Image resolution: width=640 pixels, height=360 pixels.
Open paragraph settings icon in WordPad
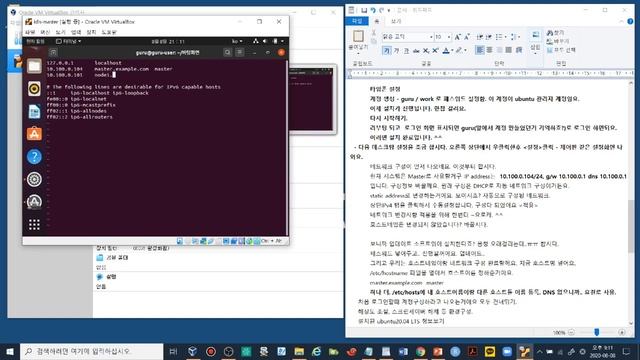[x=519, y=50]
